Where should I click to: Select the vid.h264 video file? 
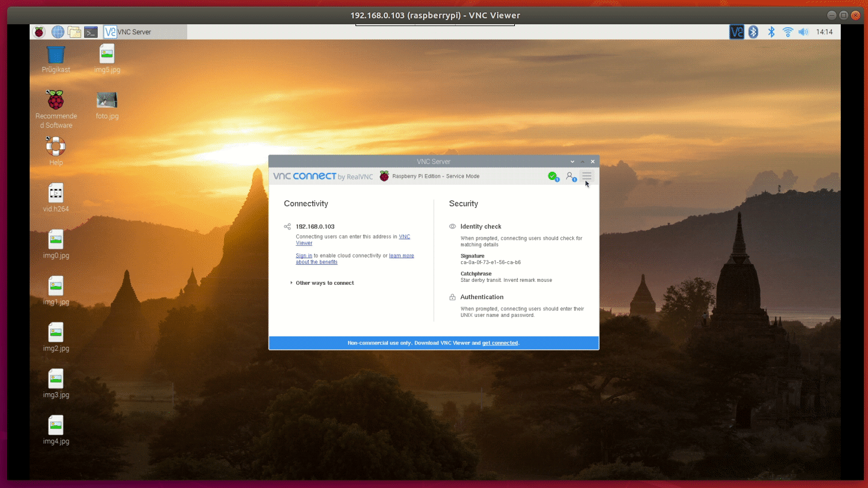(56, 194)
